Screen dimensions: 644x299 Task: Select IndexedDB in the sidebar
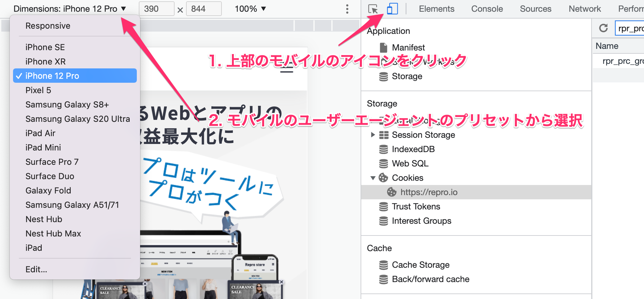[413, 149]
